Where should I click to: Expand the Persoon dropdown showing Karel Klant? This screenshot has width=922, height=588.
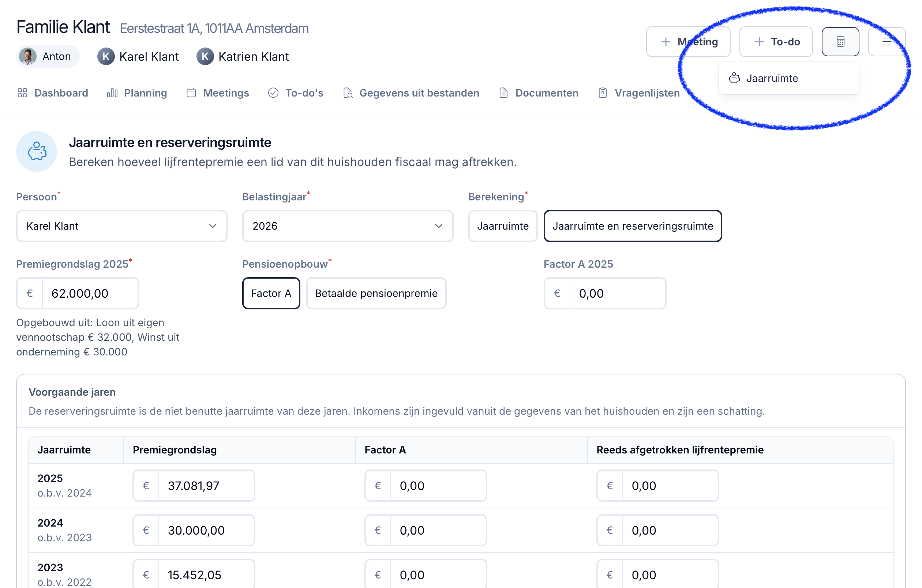[x=122, y=226]
